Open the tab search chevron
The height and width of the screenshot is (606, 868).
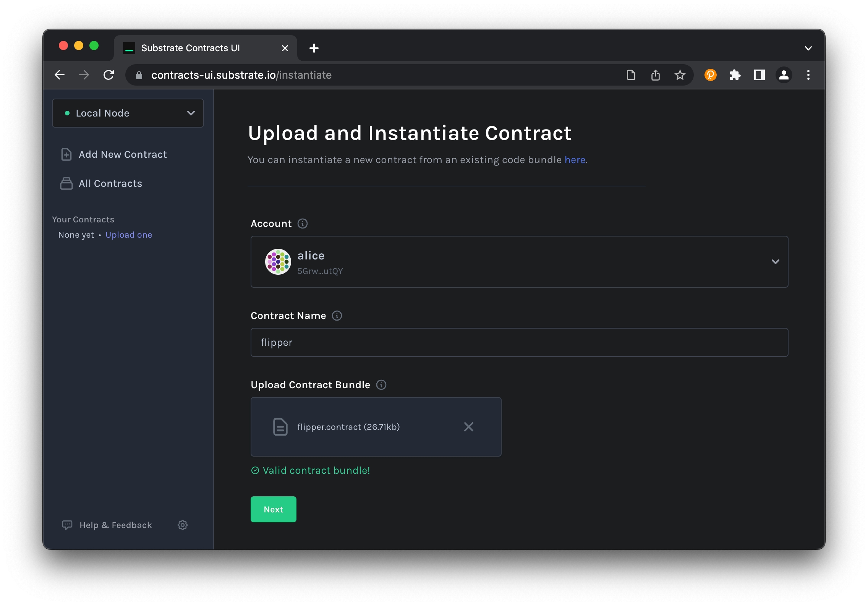pyautogui.click(x=808, y=48)
